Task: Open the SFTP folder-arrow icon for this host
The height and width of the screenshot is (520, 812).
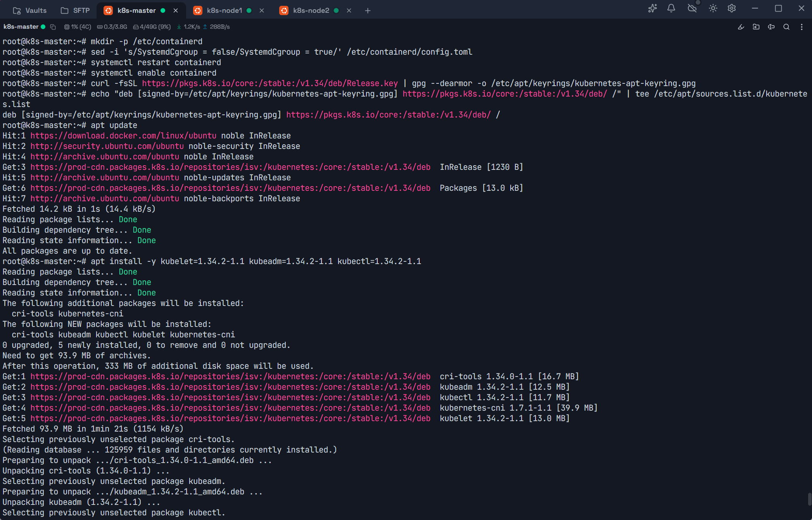Action: point(756,27)
